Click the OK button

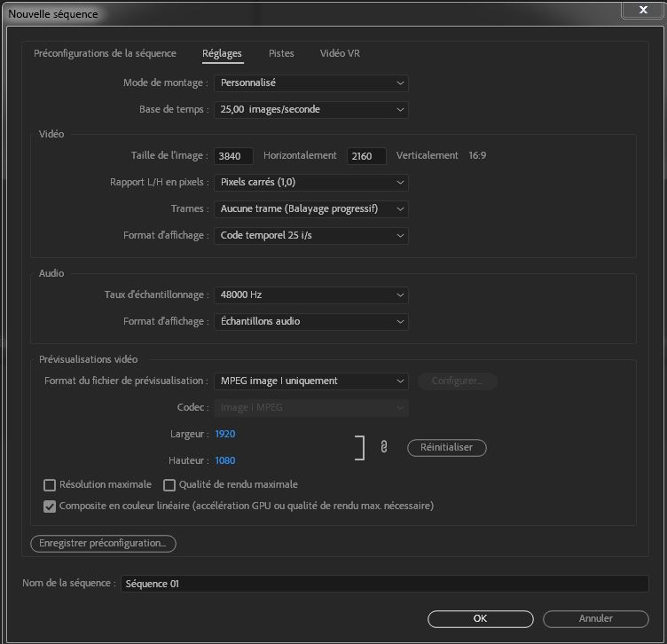480,619
